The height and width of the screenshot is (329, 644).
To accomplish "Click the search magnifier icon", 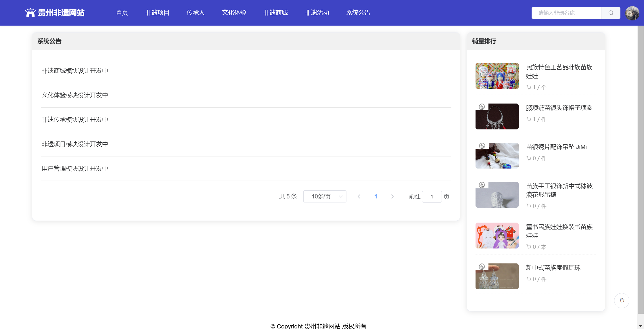I will tap(611, 13).
